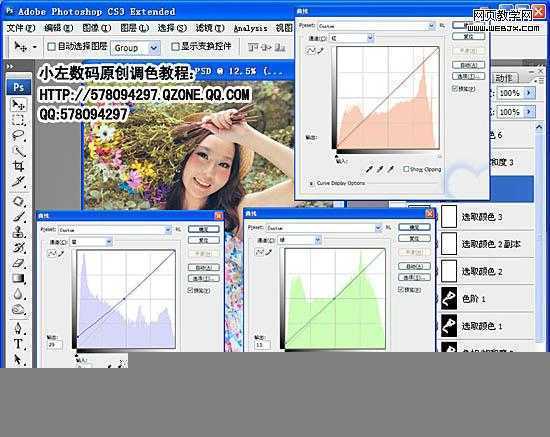The height and width of the screenshot is (437, 550).
Task: Open the 选择(S) menu
Action: (x=172, y=28)
